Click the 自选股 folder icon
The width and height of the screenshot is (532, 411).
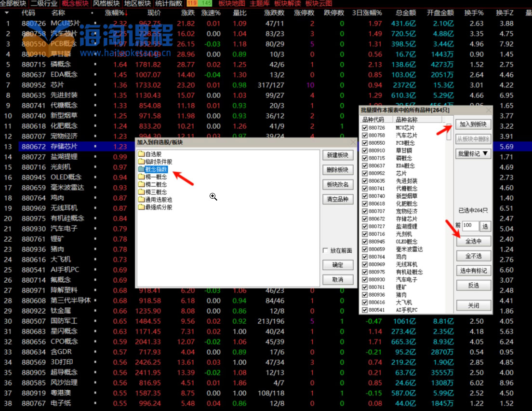click(141, 154)
